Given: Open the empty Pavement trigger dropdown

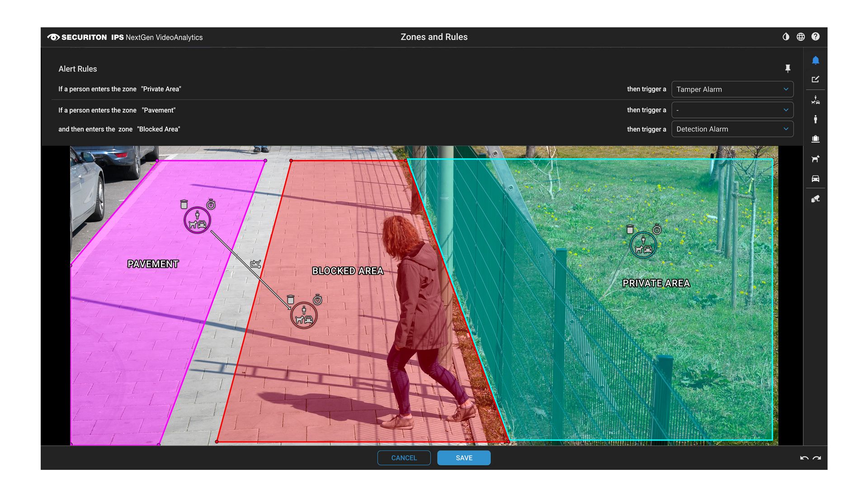Looking at the screenshot, I should (732, 110).
